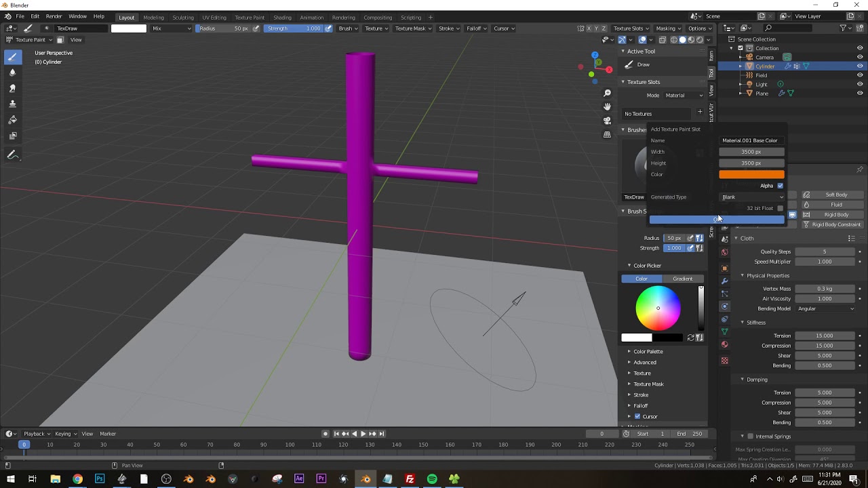Image resolution: width=868 pixels, height=488 pixels.
Task: Expand the Color Palette panel
Action: 648,352
